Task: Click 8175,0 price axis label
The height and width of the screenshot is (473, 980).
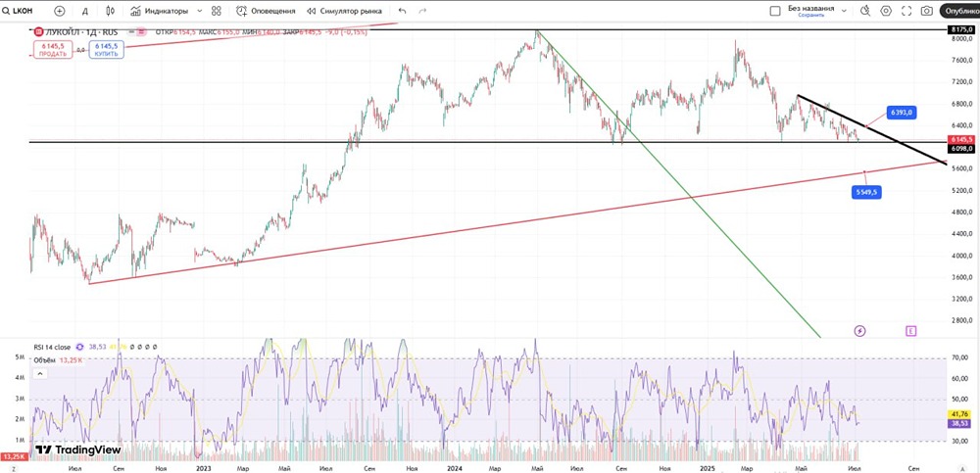Action: coord(961,30)
